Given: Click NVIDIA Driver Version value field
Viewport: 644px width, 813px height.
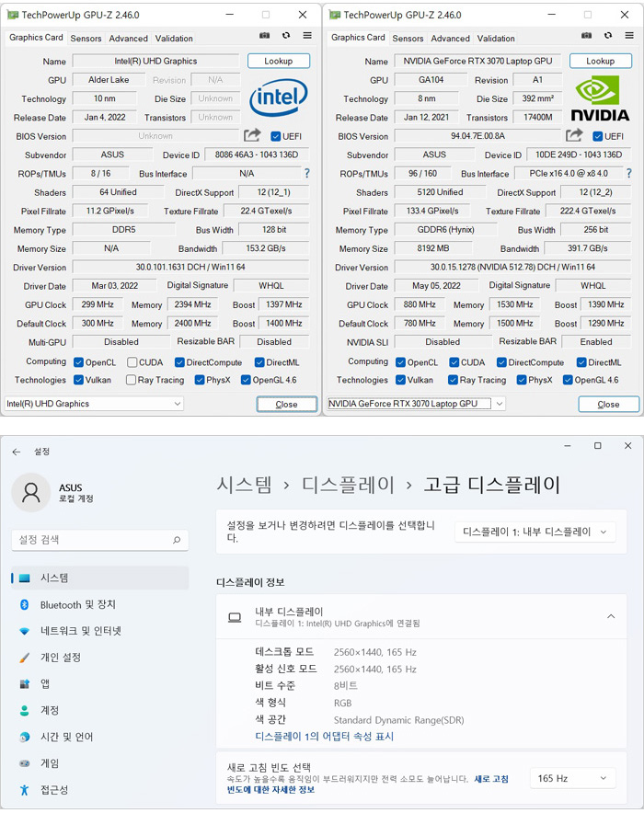Looking at the screenshot, I should [512, 267].
